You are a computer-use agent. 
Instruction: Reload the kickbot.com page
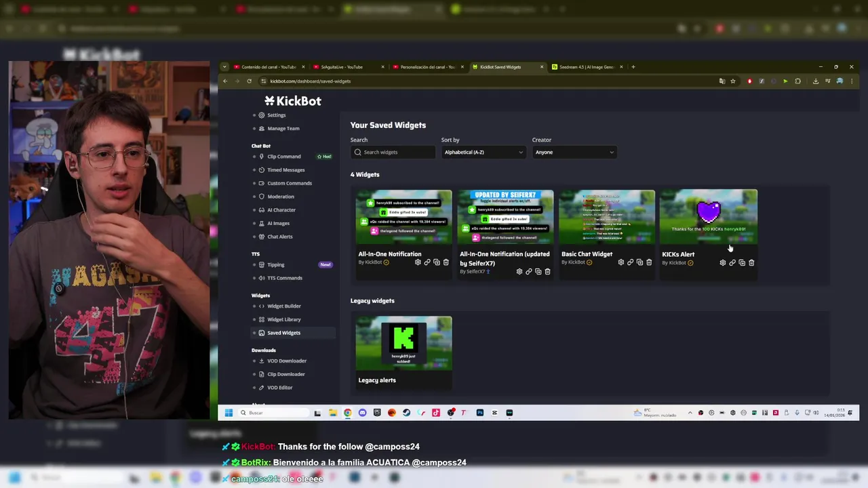(249, 81)
